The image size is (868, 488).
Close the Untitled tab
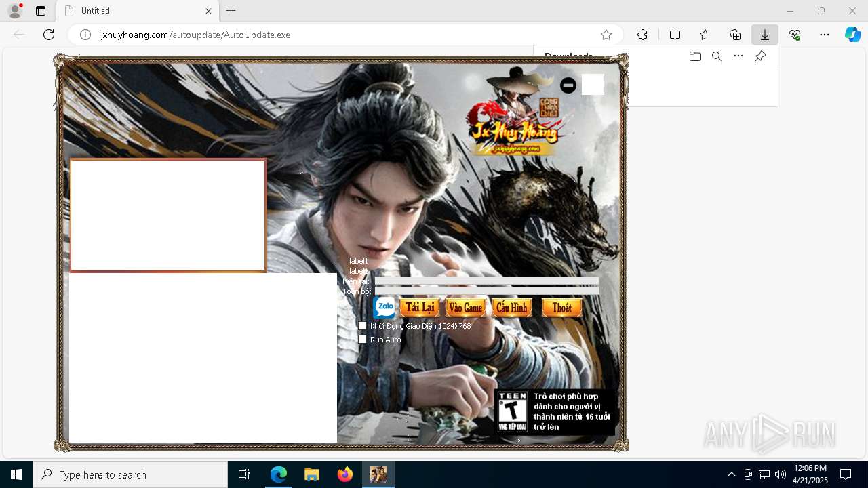pos(209,11)
